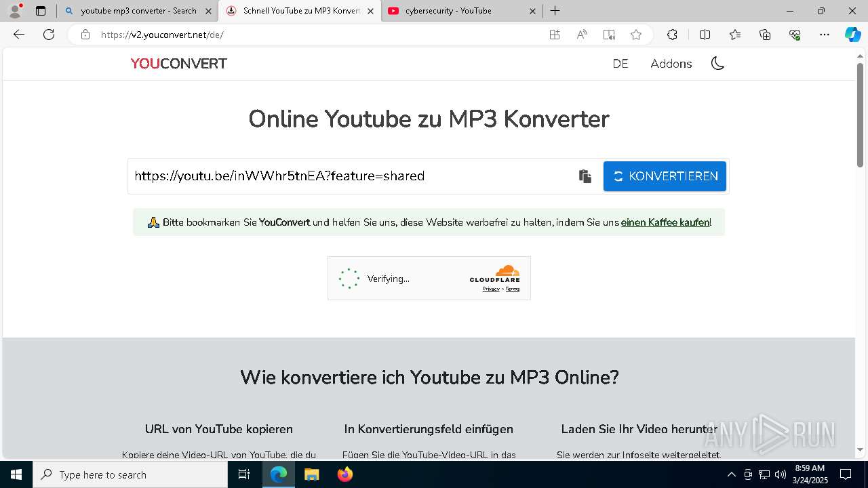Close the cybersecurity YouTube tab
Screen dimensions: 868x488
coord(532,11)
